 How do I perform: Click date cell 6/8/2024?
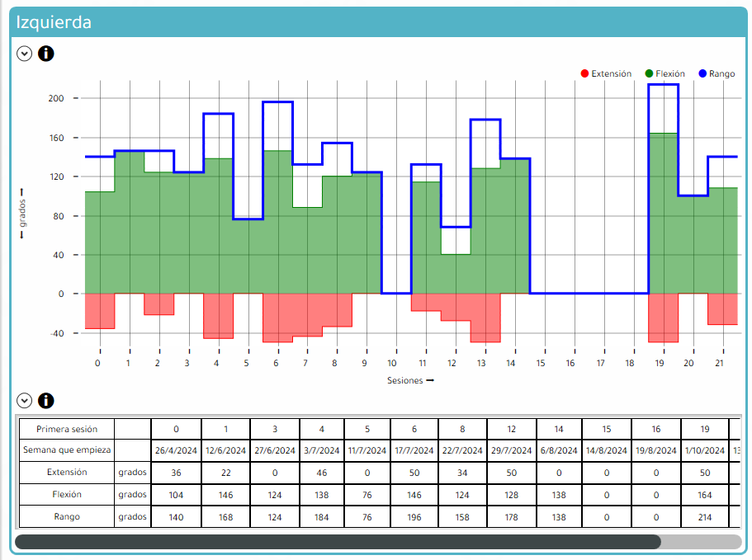click(559, 450)
